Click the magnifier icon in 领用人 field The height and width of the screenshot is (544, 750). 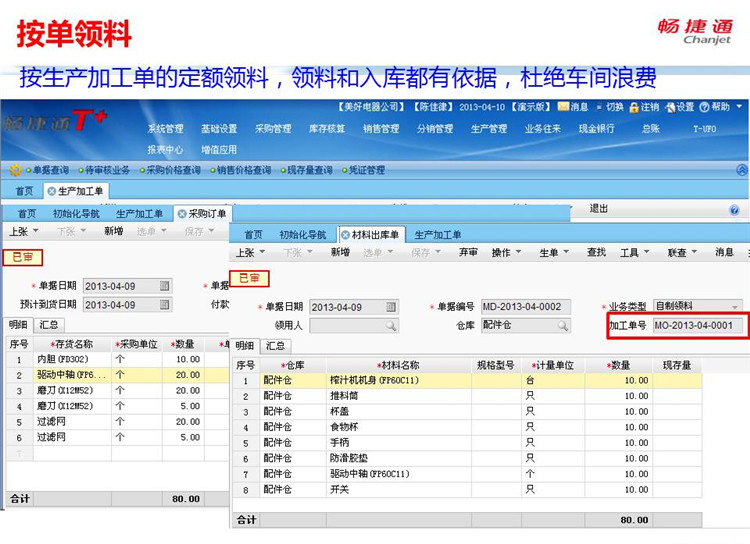pyautogui.click(x=391, y=326)
